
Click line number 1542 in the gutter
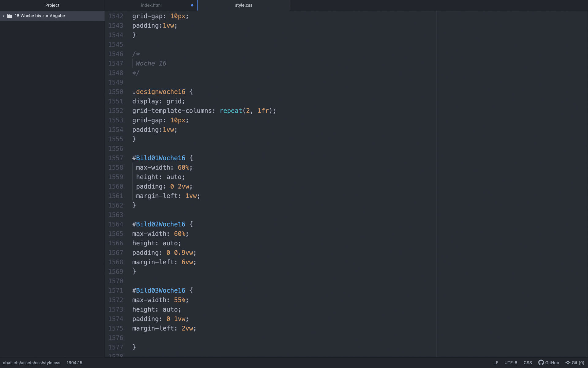(x=115, y=16)
